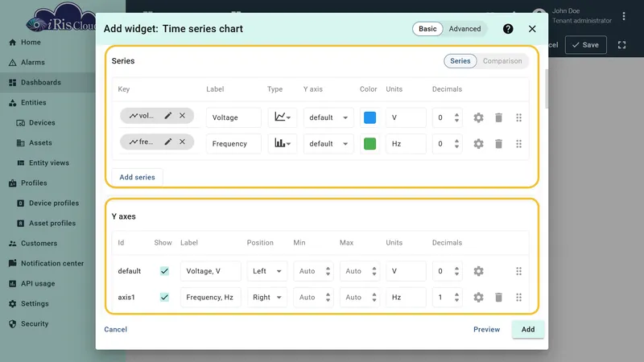Uncheck Show checkbox for default axis

(x=164, y=271)
